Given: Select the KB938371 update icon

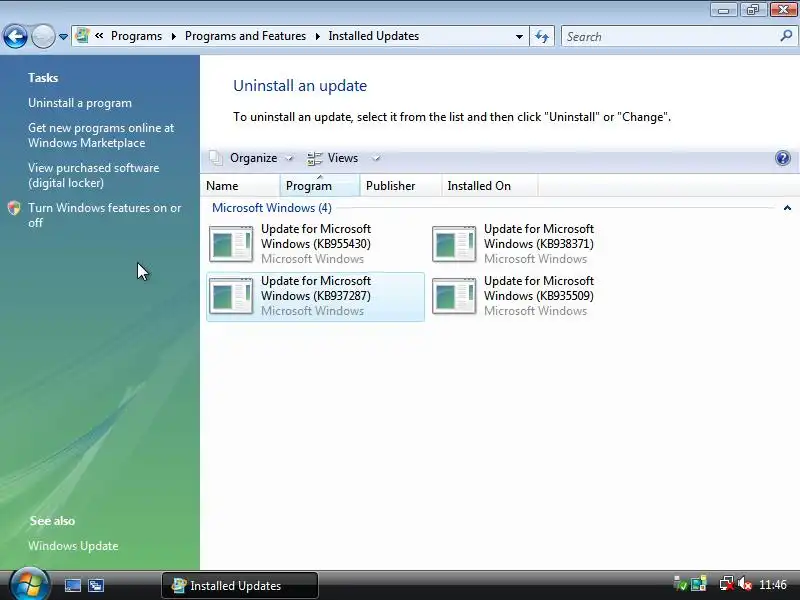Looking at the screenshot, I should click(454, 244).
